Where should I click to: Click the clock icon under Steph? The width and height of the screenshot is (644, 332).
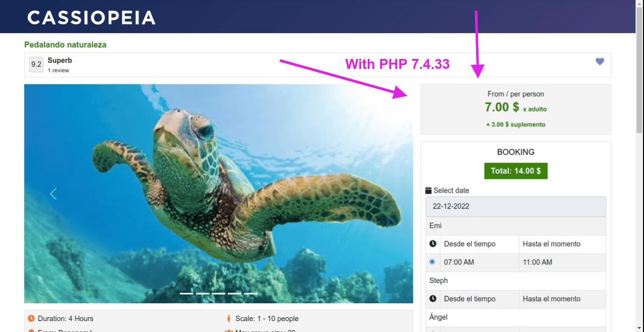pos(432,299)
